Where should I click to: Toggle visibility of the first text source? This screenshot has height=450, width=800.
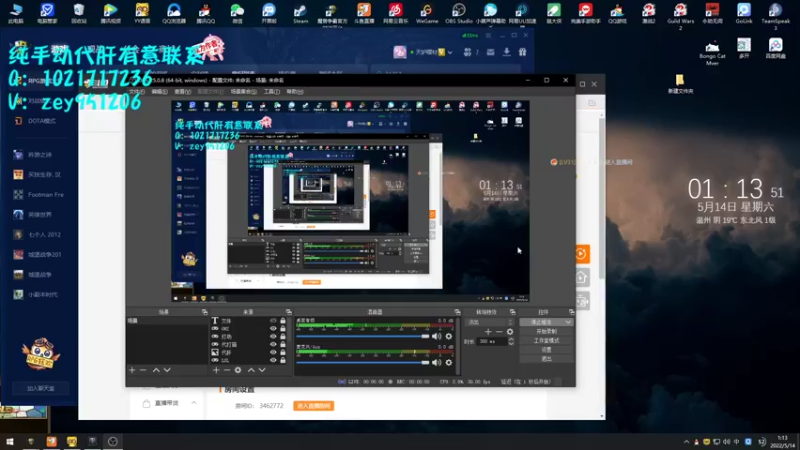click(273, 321)
